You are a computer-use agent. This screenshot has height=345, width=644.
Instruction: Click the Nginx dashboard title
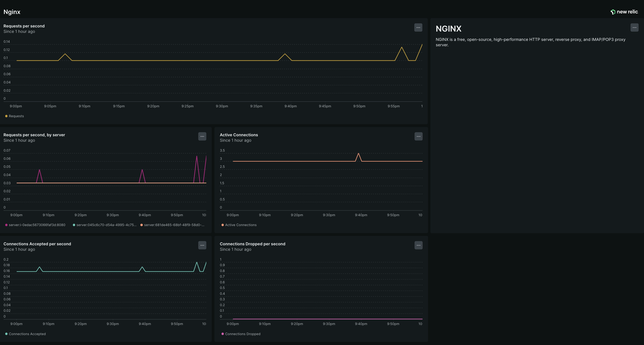click(12, 12)
